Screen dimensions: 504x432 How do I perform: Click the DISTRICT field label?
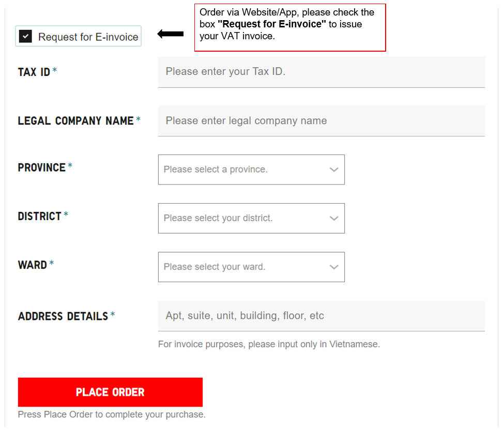(x=40, y=216)
